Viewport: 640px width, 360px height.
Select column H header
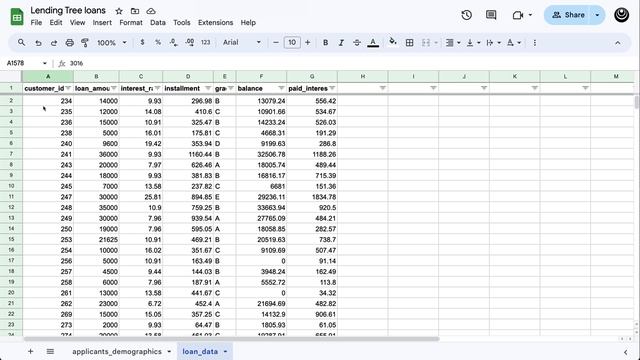[362, 76]
